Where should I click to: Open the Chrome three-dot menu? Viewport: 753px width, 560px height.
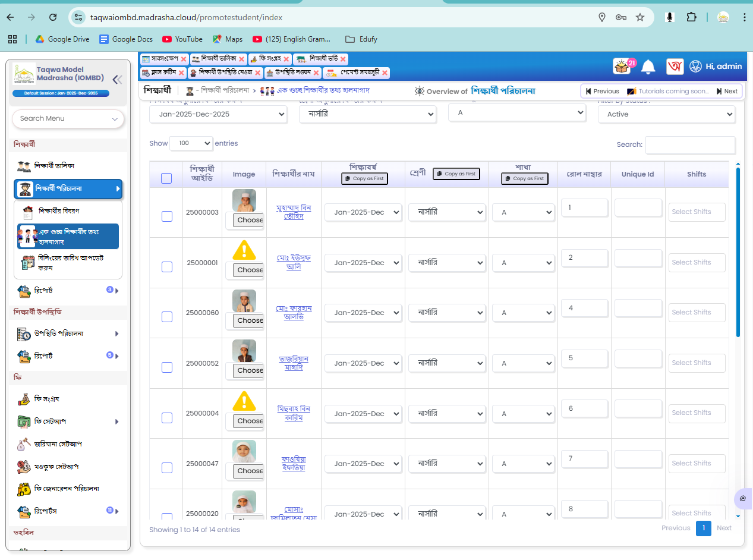pos(745,17)
